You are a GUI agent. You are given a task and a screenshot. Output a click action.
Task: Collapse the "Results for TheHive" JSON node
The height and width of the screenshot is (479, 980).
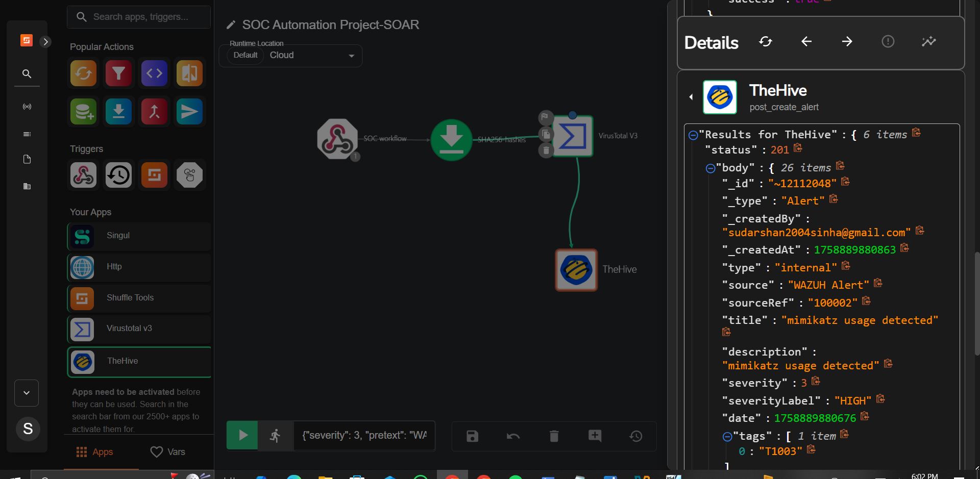tap(693, 135)
